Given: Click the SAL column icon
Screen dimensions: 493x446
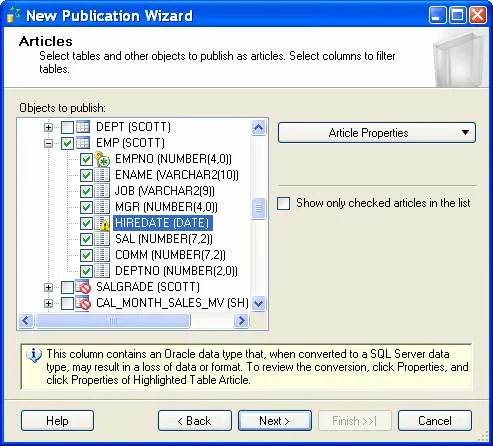Looking at the screenshot, I should point(102,239).
